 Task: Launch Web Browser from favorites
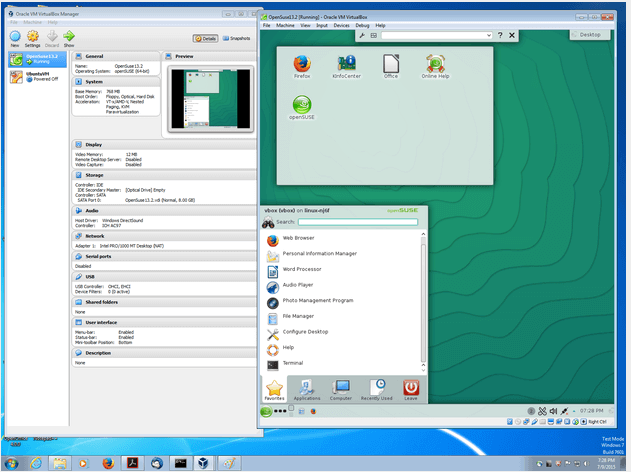(341, 238)
